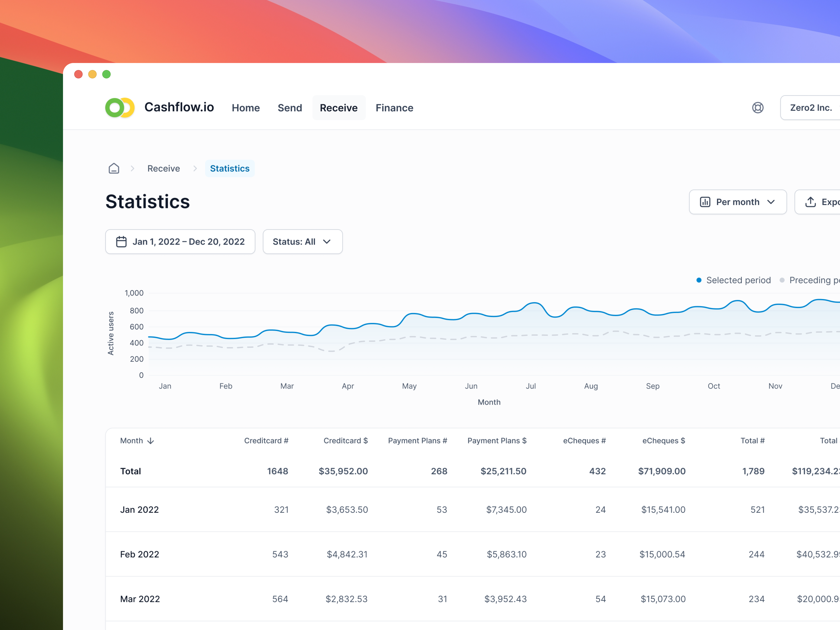This screenshot has height=630, width=840.
Task: Open the Per month view dropdown
Action: click(x=737, y=202)
